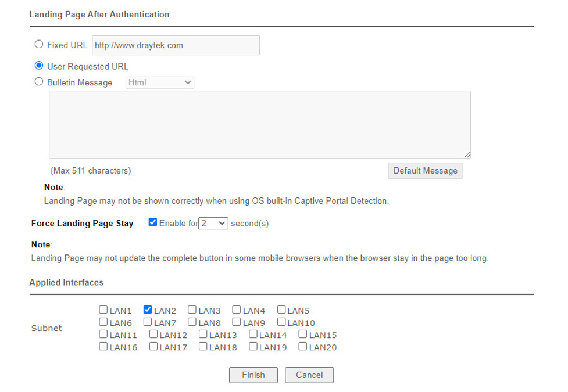
Task: Grab the text area resize handle
Action: [467, 155]
